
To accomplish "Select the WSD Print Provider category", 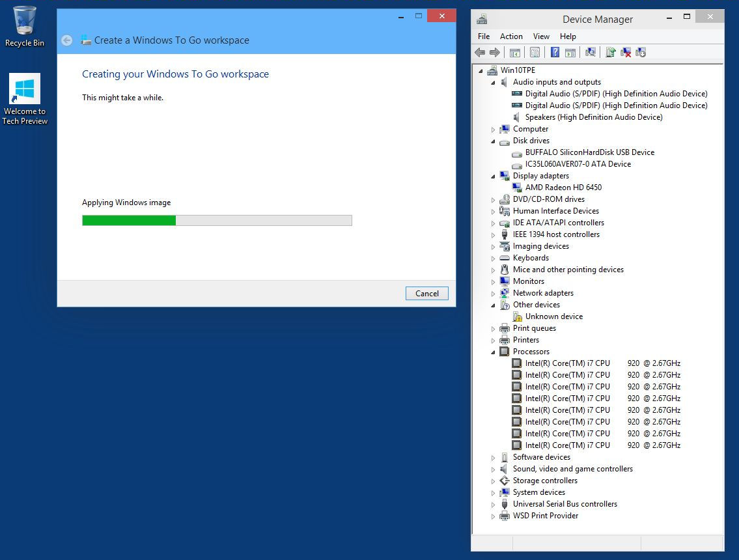I will (x=545, y=516).
